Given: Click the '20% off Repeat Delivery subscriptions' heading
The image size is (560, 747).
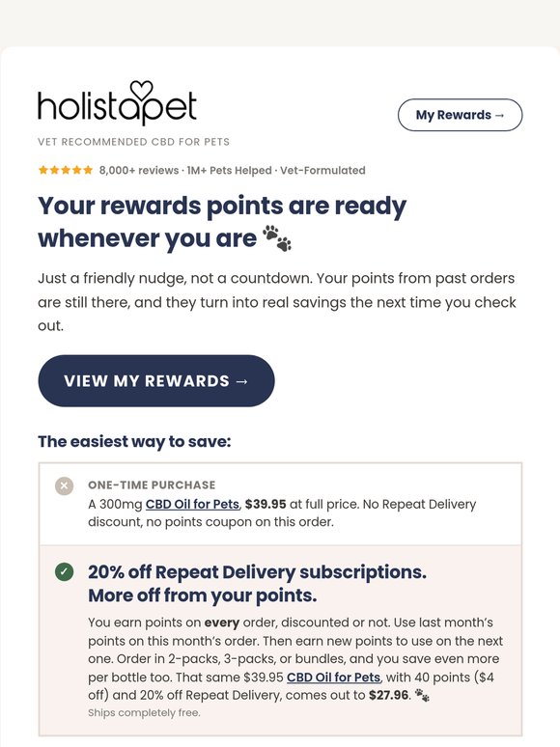Looking at the screenshot, I should pos(258,572).
